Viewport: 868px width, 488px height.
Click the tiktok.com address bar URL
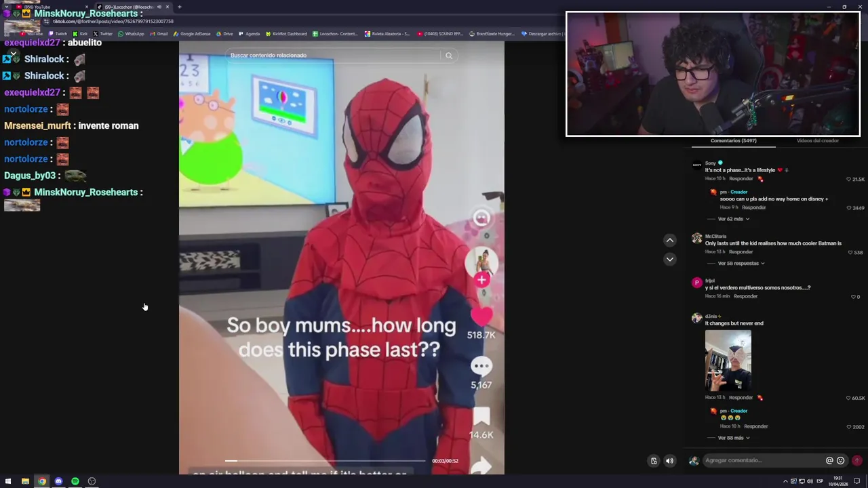click(x=113, y=22)
